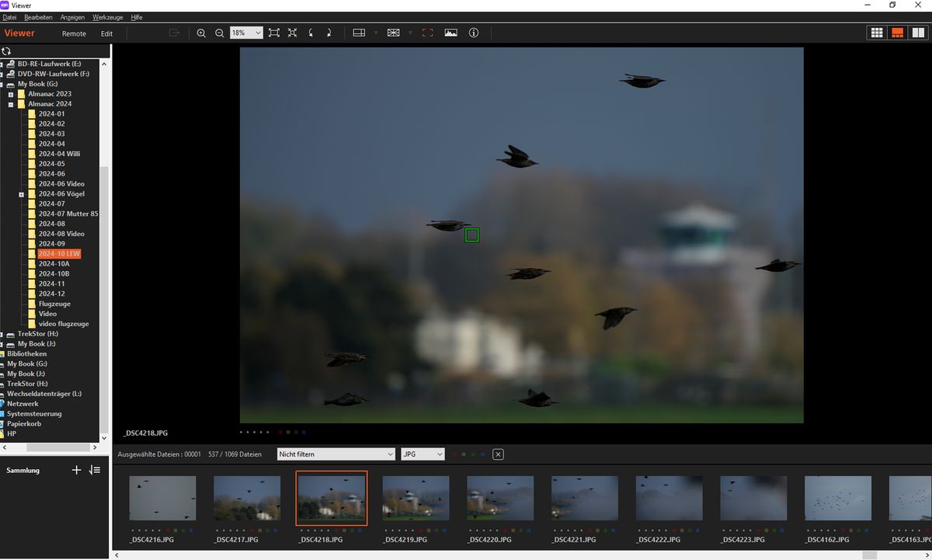Open the grid overlay display icon
The image size is (932, 560).
[359, 33]
